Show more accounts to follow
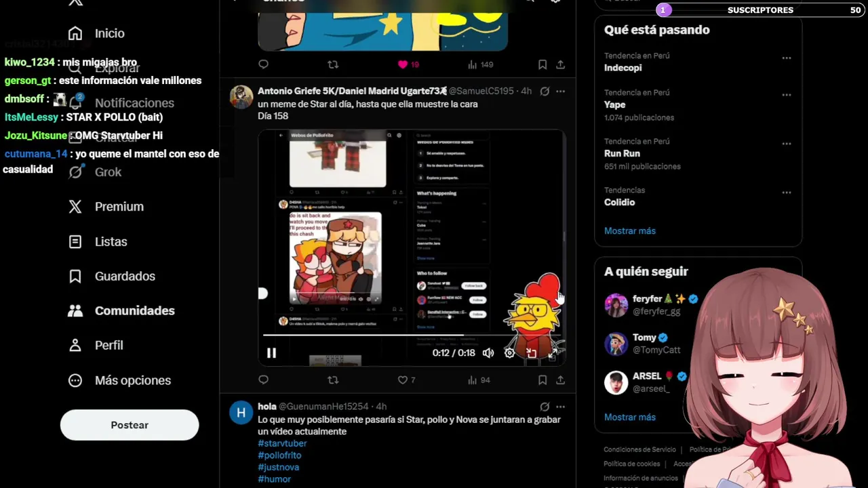Image resolution: width=868 pixels, height=488 pixels. (x=630, y=418)
